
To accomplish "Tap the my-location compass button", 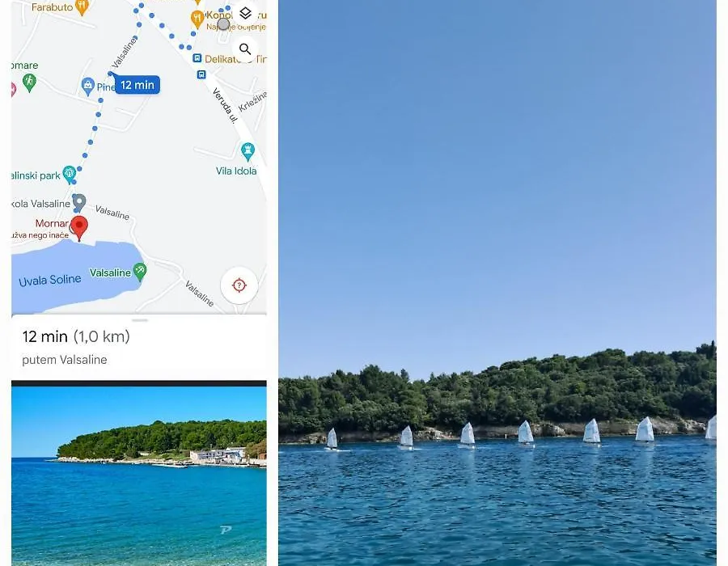I will (x=239, y=285).
